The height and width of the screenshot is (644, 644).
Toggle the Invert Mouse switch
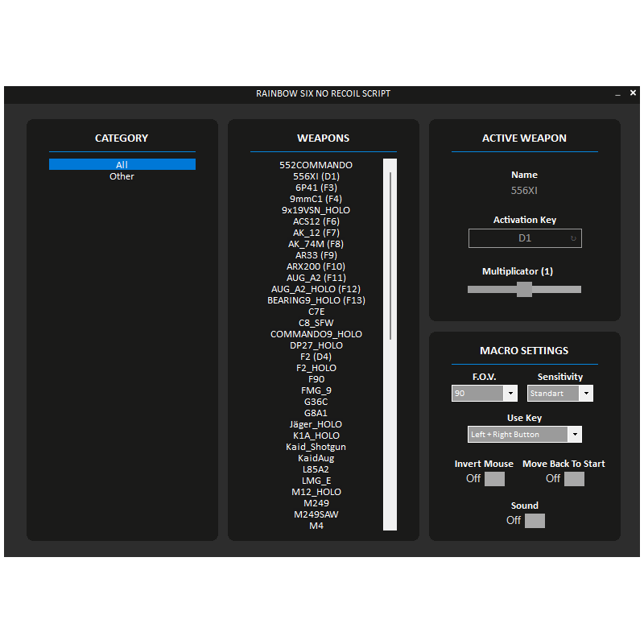494,479
